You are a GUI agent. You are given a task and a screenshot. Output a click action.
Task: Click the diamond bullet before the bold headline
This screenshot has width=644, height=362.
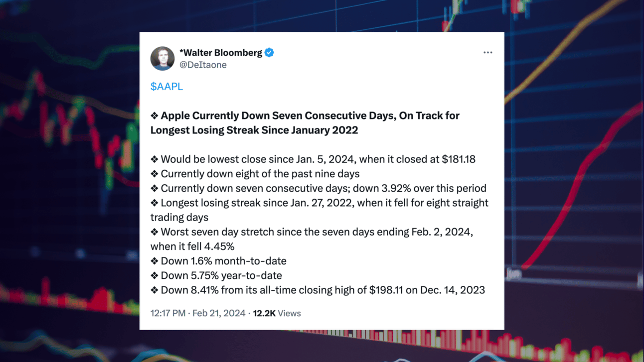(155, 116)
